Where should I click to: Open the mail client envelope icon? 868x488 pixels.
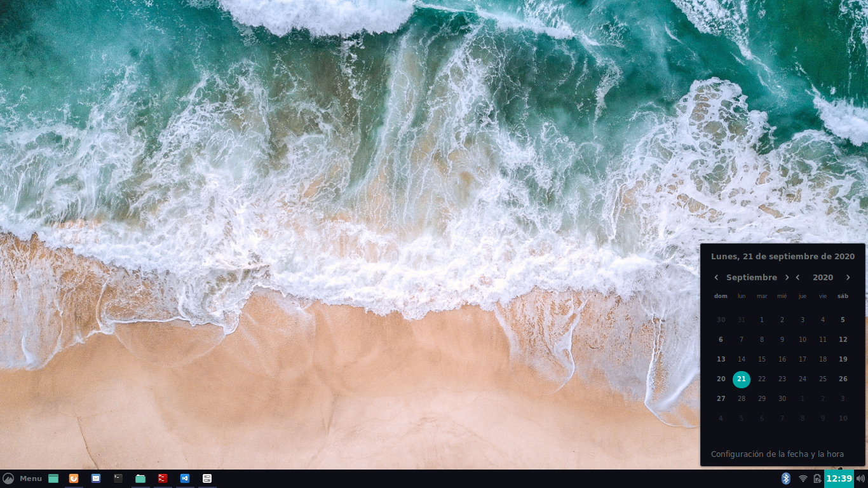tap(96, 478)
